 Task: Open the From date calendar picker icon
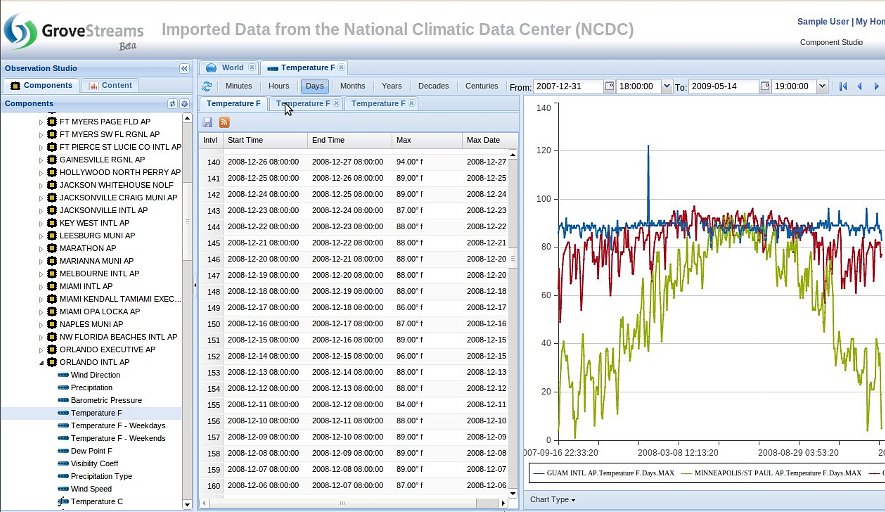609,87
